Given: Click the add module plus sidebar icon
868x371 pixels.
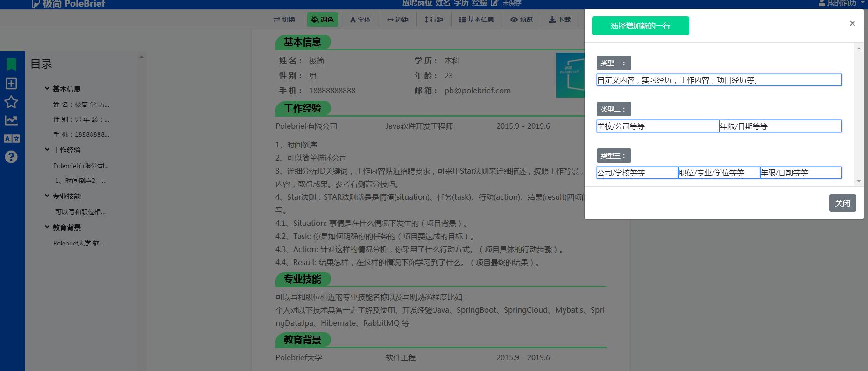Looking at the screenshot, I should [x=11, y=84].
